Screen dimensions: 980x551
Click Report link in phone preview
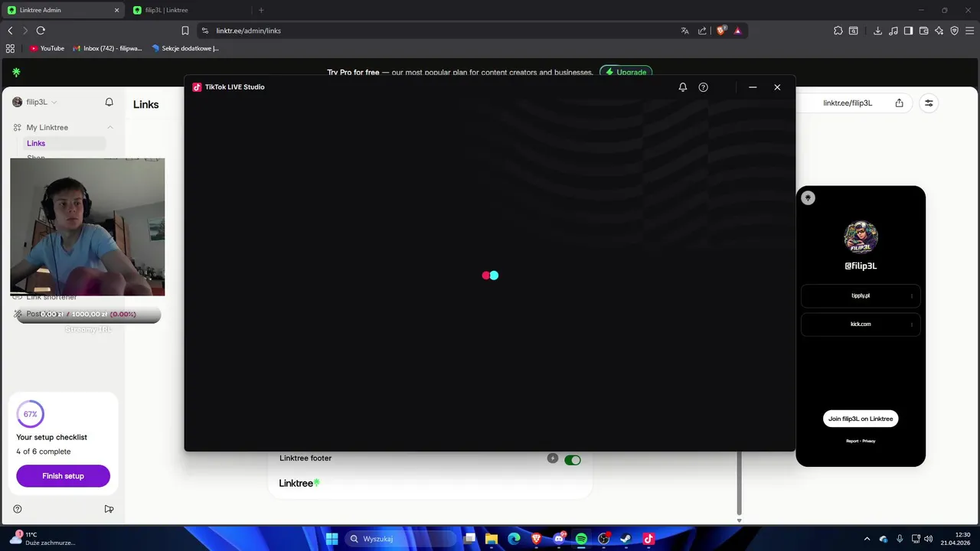coord(852,441)
